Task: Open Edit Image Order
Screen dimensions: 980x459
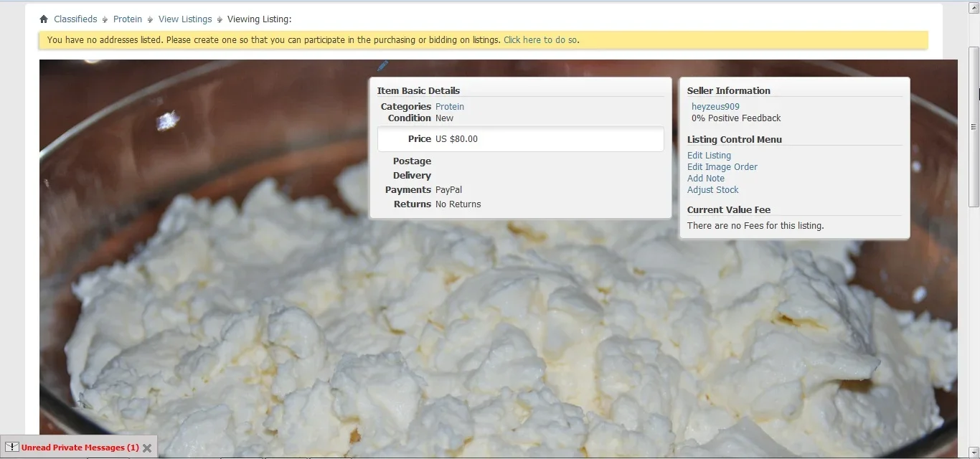Action: (x=722, y=167)
